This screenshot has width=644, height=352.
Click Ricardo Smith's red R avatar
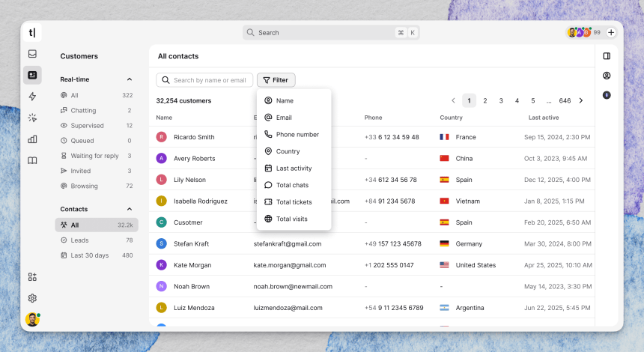point(162,137)
